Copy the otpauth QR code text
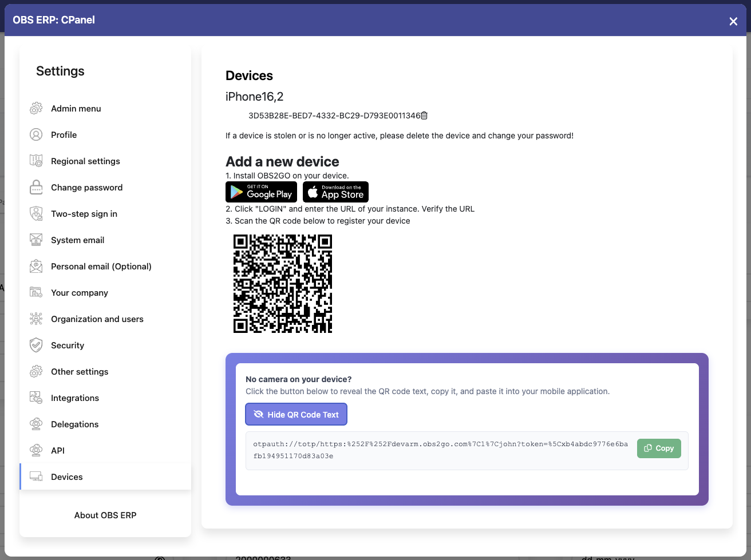The width and height of the screenshot is (751, 560). (659, 448)
